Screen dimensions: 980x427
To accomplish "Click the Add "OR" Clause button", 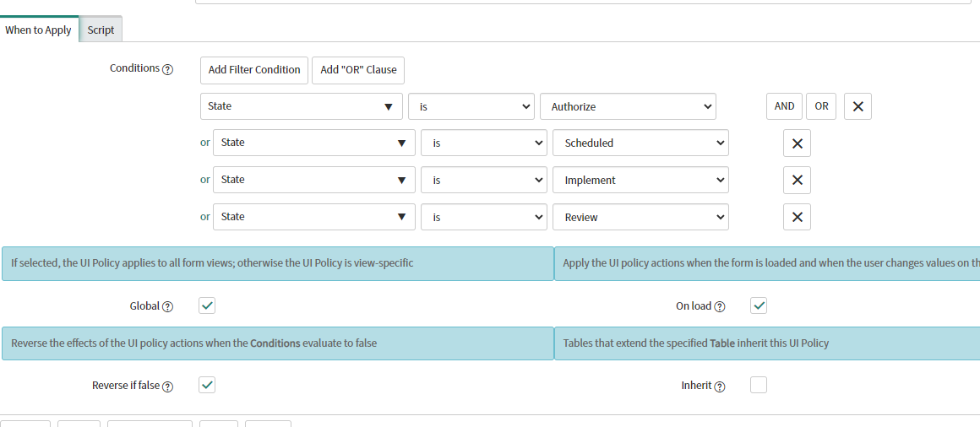I will [358, 70].
